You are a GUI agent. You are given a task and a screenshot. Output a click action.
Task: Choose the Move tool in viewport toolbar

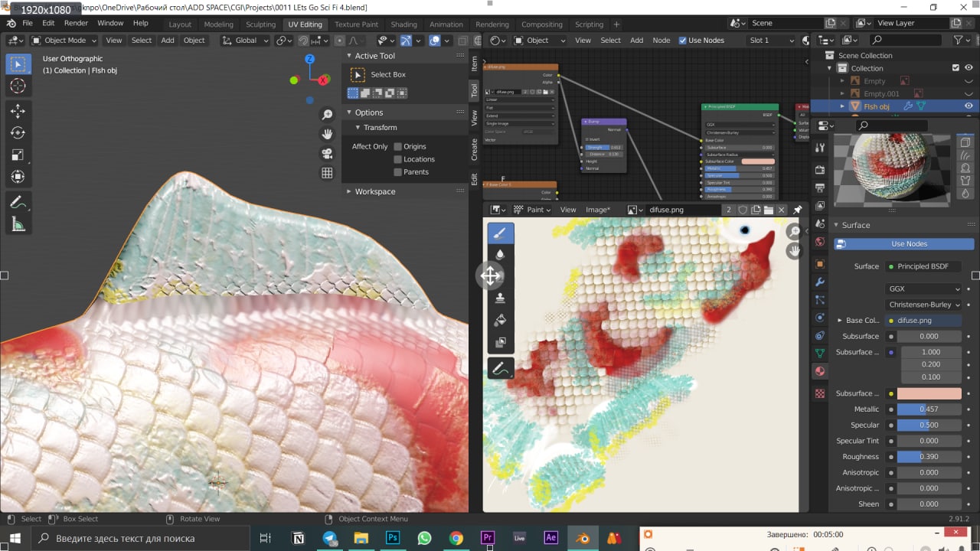(x=18, y=112)
